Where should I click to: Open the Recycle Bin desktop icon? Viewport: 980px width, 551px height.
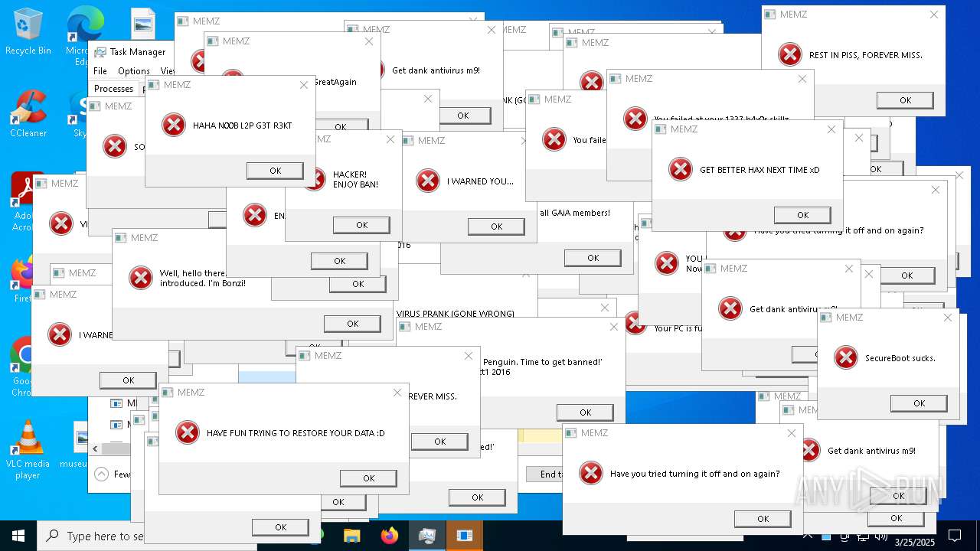point(28,31)
